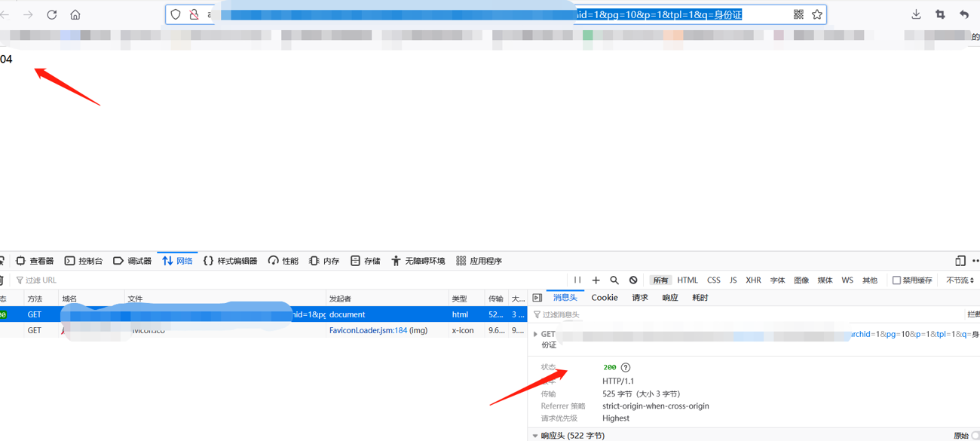
Task: Click the search magnifier in network toolbar
Action: (614, 280)
